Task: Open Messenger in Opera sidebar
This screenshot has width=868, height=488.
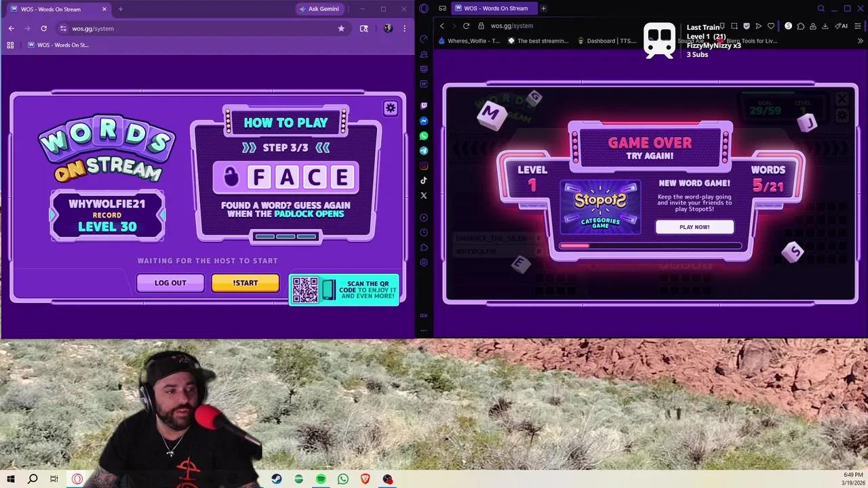Action: 424,121
